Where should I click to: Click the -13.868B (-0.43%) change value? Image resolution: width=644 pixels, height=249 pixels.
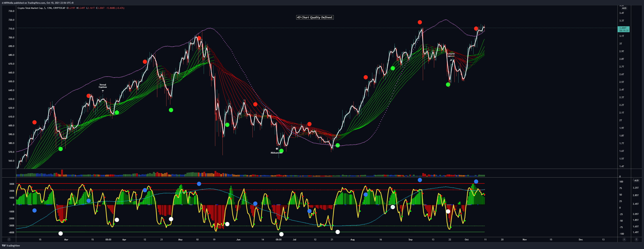tap(115, 8)
